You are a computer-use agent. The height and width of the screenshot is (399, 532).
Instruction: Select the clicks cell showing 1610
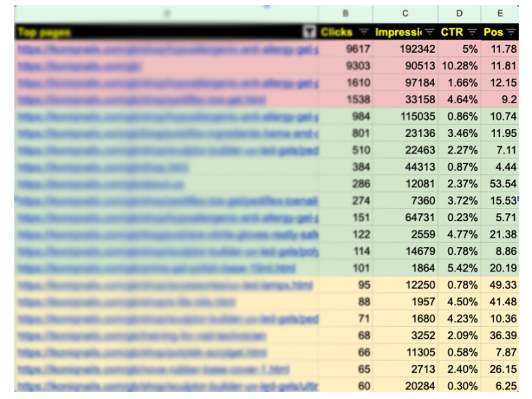[x=345, y=83]
